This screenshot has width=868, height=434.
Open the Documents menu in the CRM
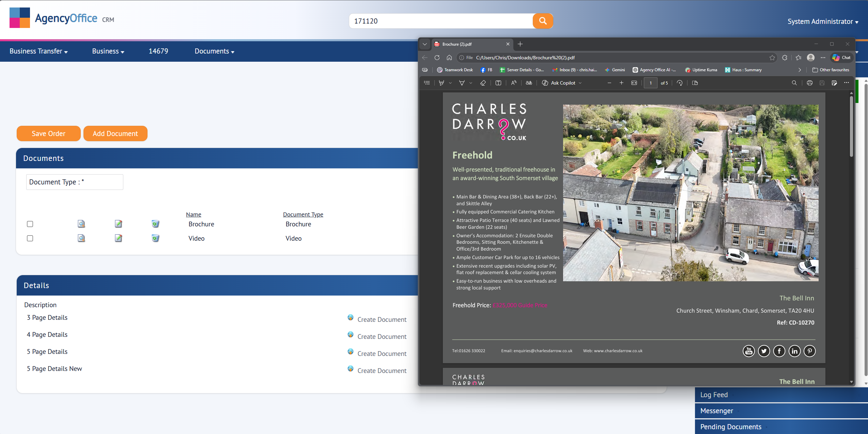pyautogui.click(x=214, y=51)
